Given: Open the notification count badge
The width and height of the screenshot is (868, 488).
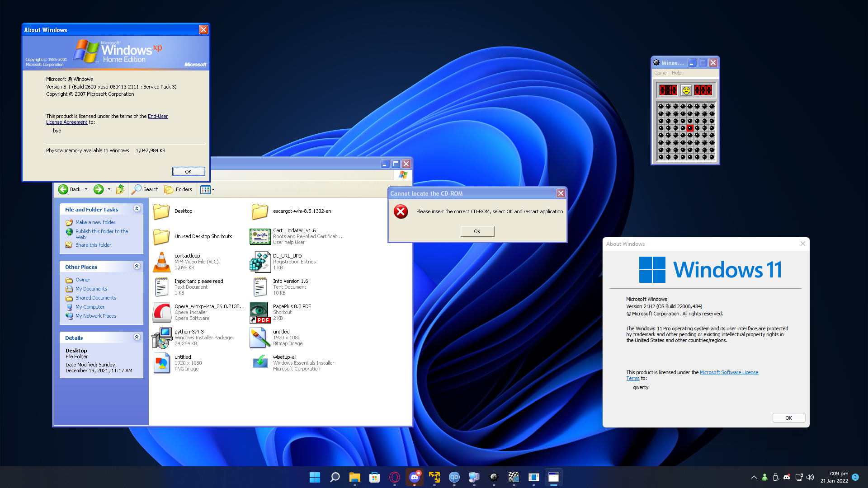Looking at the screenshot, I should [x=855, y=477].
